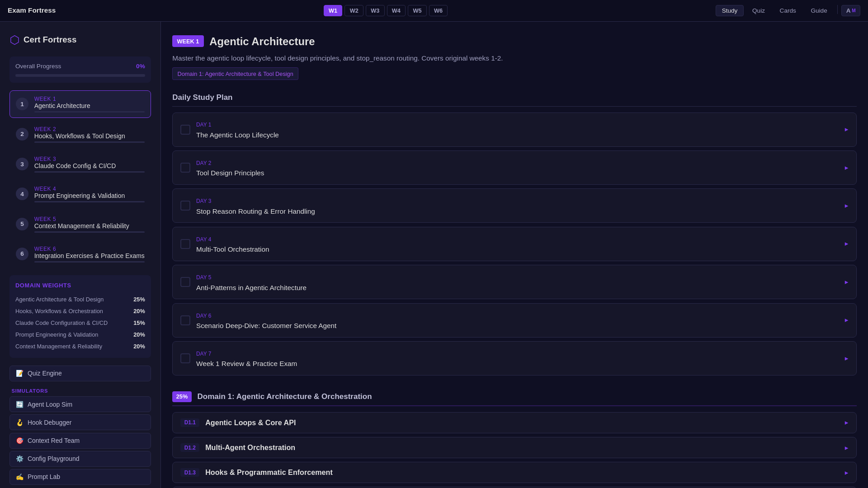Click Domain 1 Agentic Architecture tag link
The image size is (868, 488).
click(235, 74)
